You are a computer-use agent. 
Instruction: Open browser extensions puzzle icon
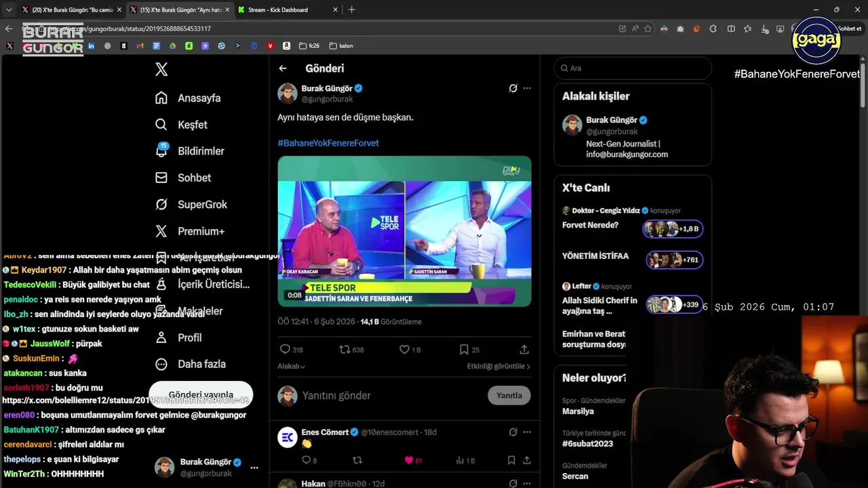coord(713,28)
